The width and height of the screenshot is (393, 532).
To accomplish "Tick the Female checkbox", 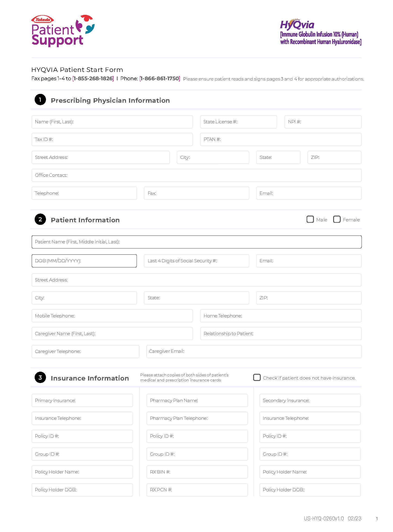I will (x=337, y=219).
